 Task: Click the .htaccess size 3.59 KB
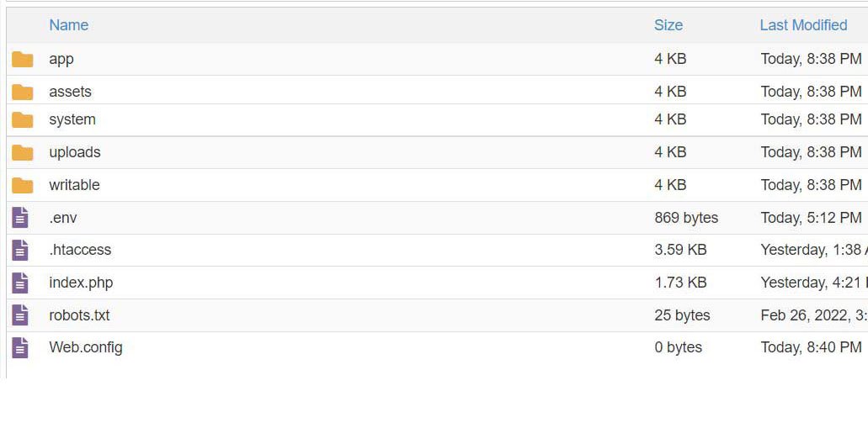coord(680,250)
